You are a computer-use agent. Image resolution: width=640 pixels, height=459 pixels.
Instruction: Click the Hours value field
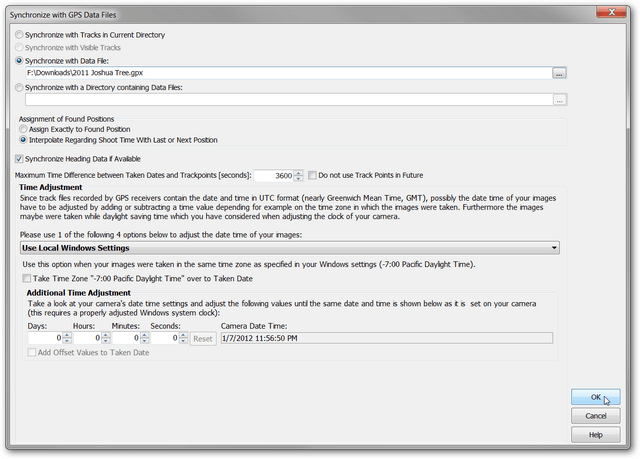(87, 338)
